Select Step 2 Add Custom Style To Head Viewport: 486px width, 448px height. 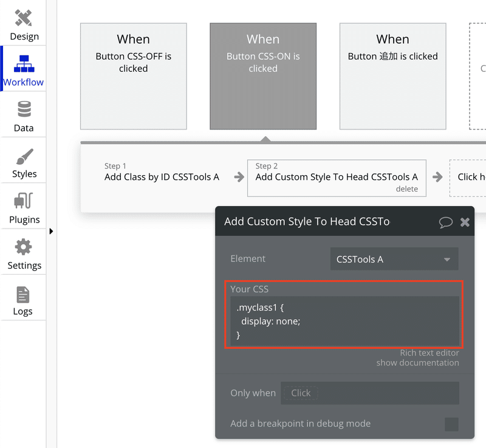337,178
